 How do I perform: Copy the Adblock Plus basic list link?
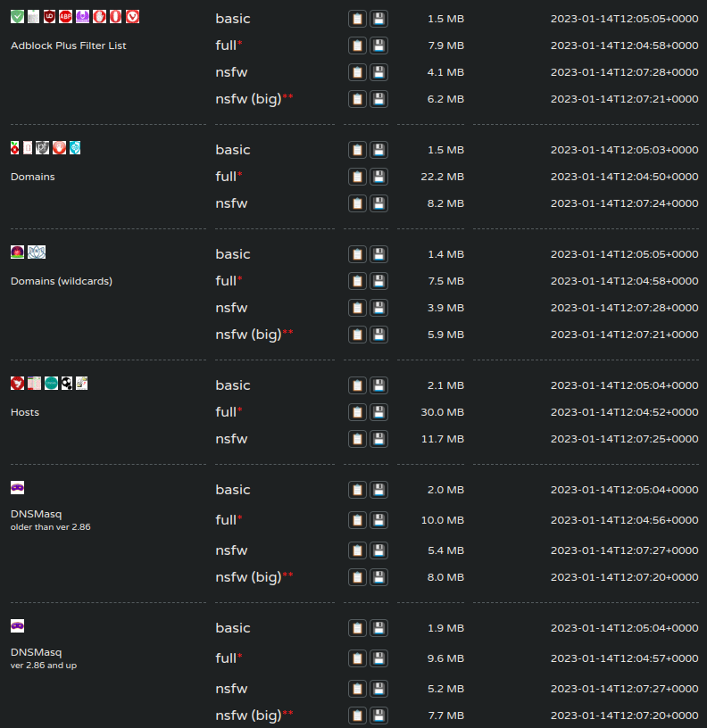[x=357, y=19]
